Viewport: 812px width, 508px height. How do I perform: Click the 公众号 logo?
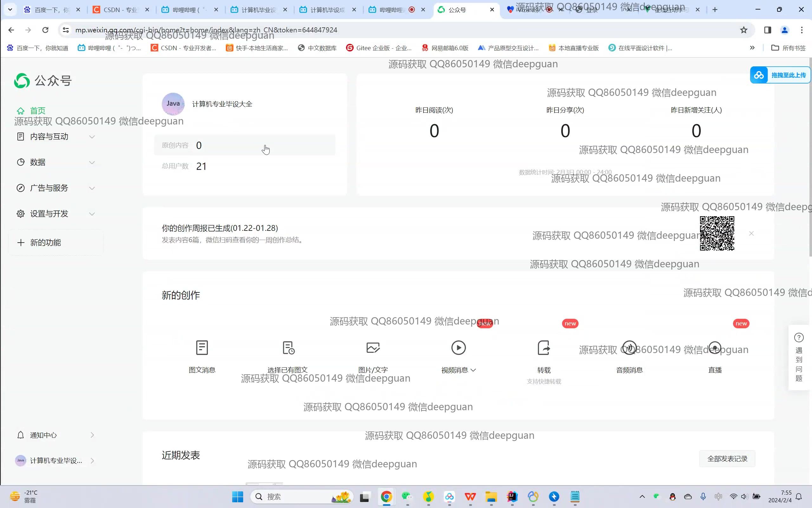point(43,81)
